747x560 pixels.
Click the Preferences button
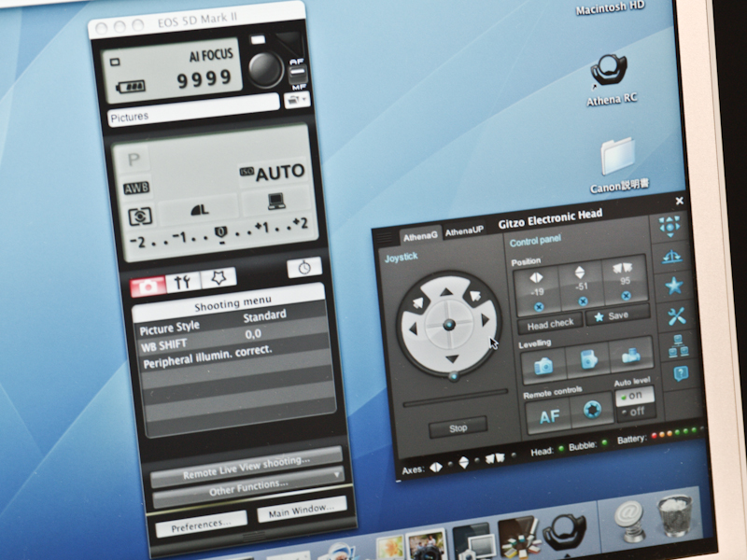[x=201, y=526]
